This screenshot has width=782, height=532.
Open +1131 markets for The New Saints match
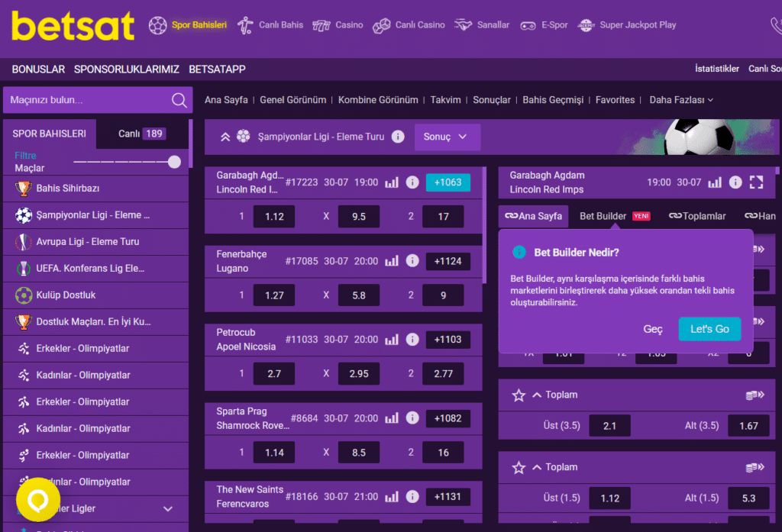point(448,497)
